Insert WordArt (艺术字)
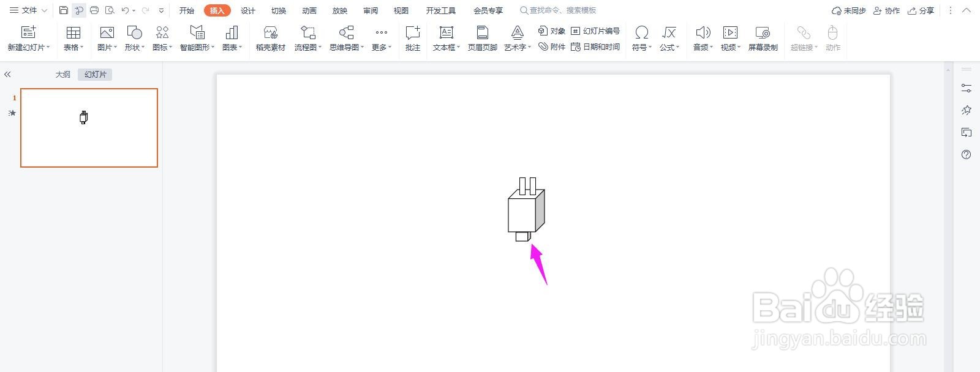980x372 pixels. coord(518,38)
